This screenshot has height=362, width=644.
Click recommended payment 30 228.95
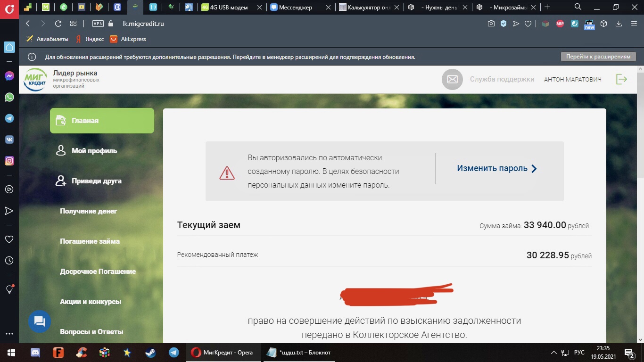point(548,255)
